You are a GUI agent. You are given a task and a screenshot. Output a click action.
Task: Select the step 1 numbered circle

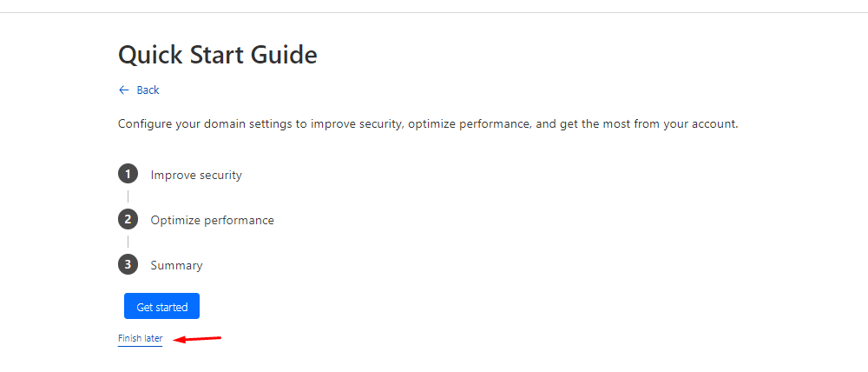[x=128, y=174]
